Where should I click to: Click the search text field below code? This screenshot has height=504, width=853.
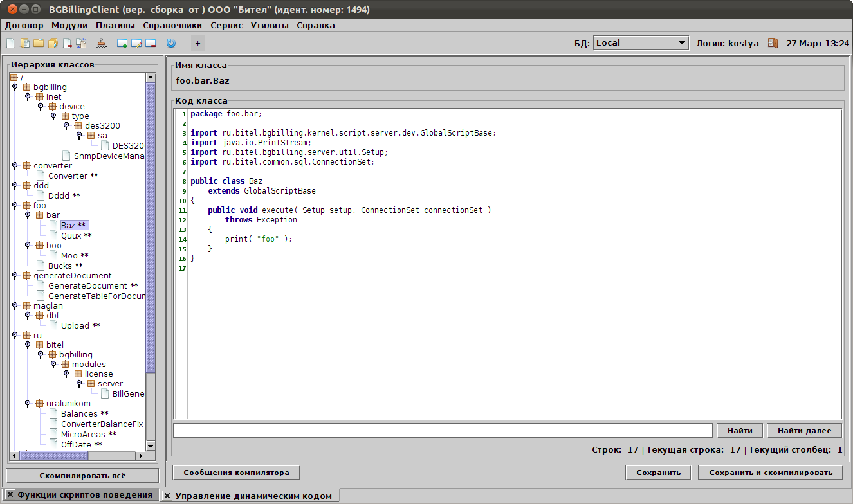(x=443, y=431)
